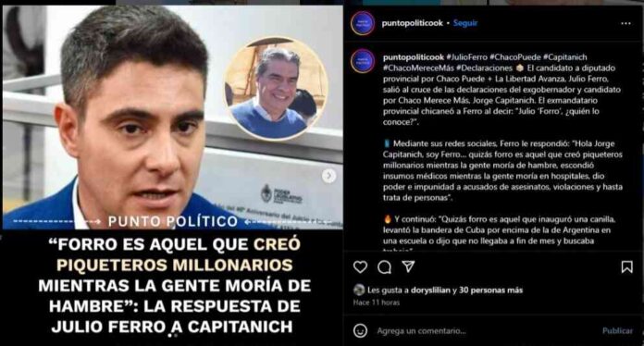The height and width of the screenshot is (346, 644).
Task: Open the doryslilian liker profile avatar
Action: (359, 290)
